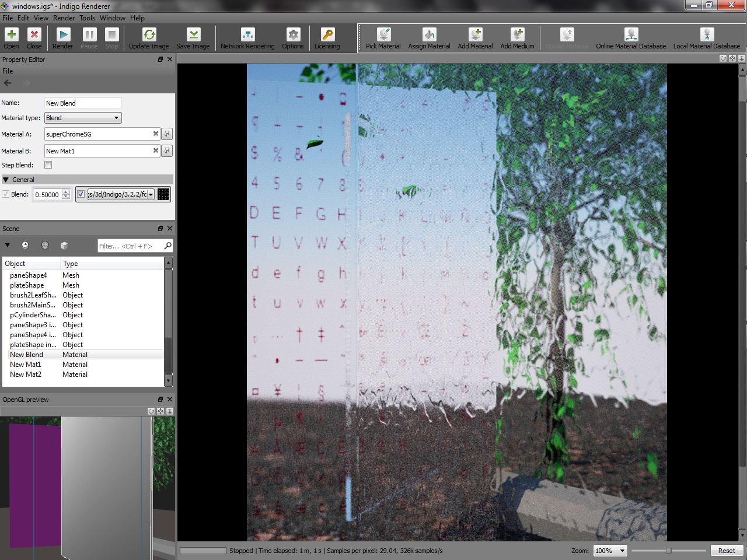The height and width of the screenshot is (560, 747).
Task: Toggle the Blend value checkbox
Action: pyautogui.click(x=6, y=194)
